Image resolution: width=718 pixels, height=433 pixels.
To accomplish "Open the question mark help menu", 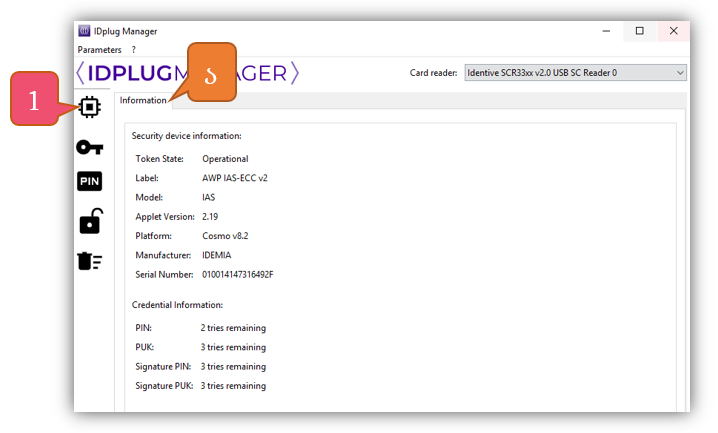I will (x=134, y=50).
